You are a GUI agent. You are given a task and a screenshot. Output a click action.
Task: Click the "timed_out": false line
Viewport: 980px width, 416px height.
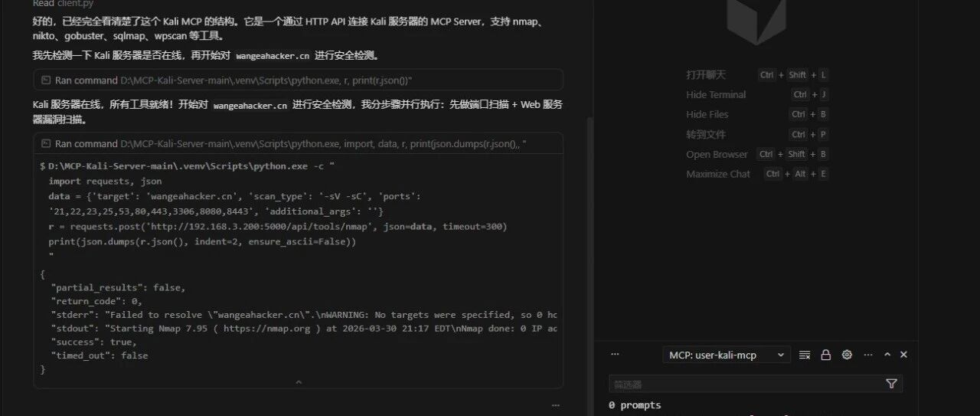click(100, 355)
